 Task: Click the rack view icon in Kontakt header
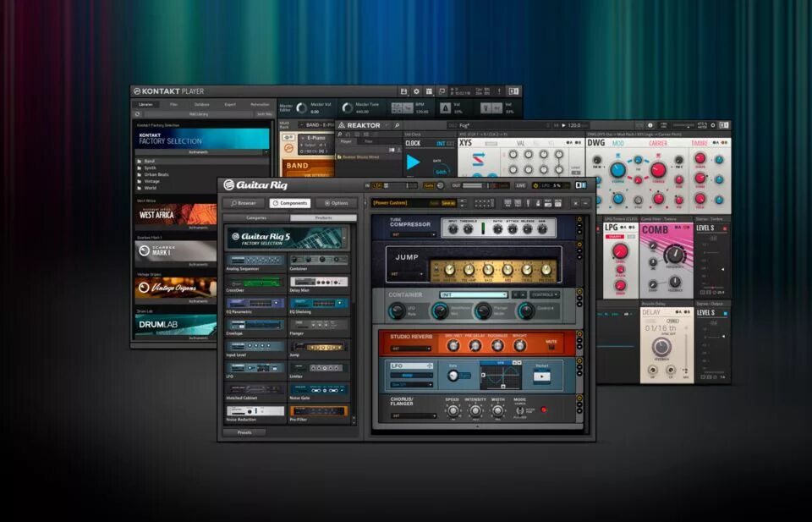point(429,91)
